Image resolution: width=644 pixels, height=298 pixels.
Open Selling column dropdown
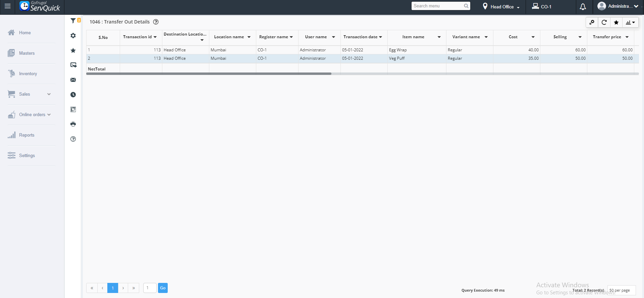(580, 37)
